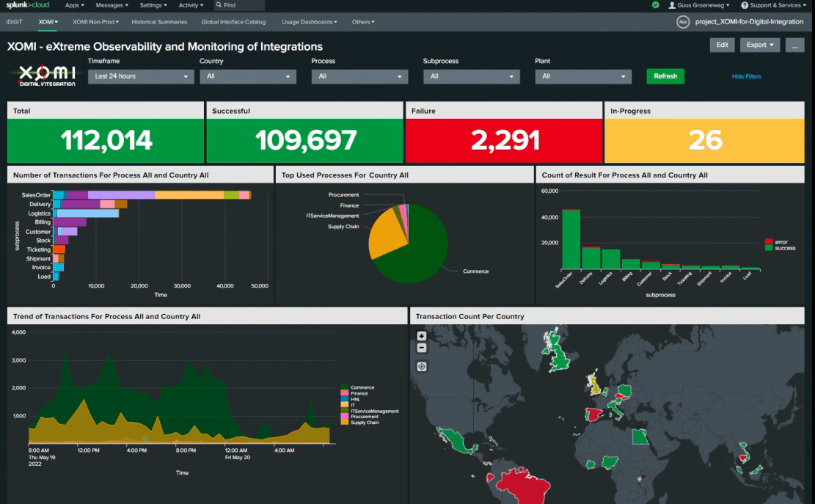Click the Commerce legend swatch in trend chart
This screenshot has height=504, width=815.
tap(345, 387)
